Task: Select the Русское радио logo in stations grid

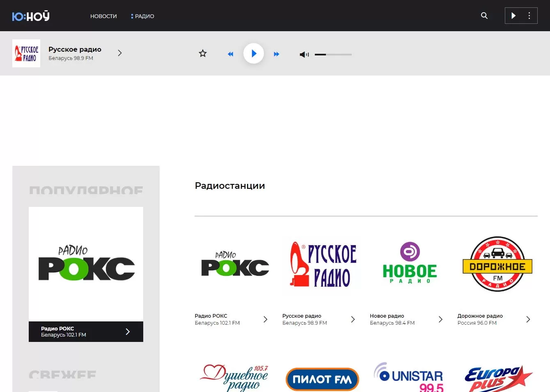Action: pyautogui.click(x=323, y=264)
